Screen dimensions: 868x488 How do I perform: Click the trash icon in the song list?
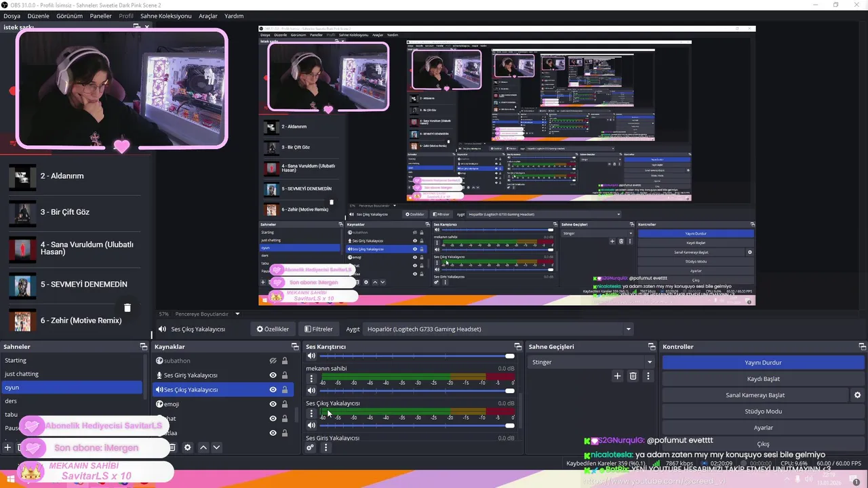[x=127, y=308]
